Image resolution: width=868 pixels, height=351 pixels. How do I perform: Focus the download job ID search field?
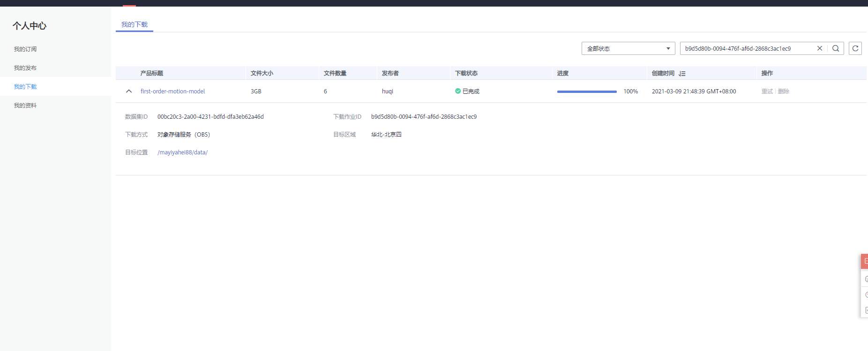748,48
